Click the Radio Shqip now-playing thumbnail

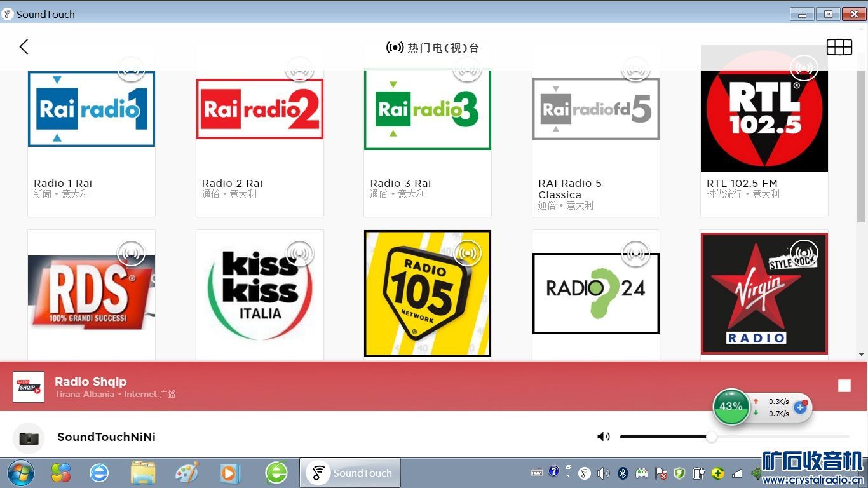(29, 387)
